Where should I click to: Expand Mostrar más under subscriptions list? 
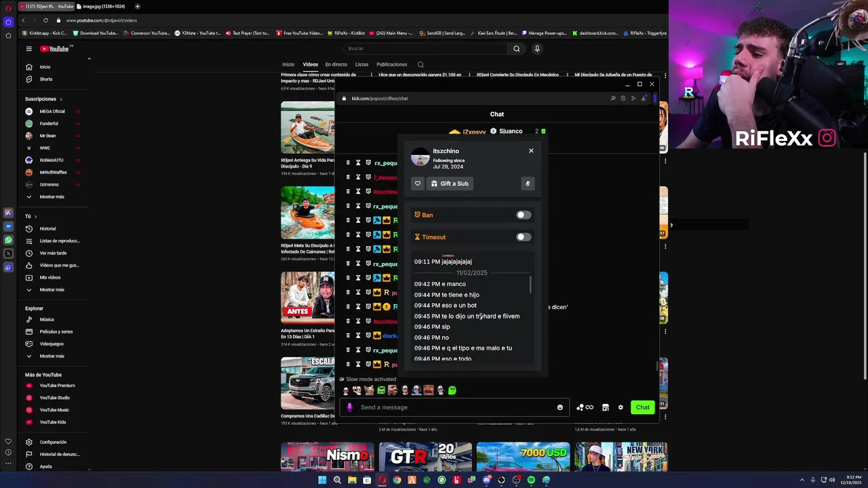coord(52,197)
